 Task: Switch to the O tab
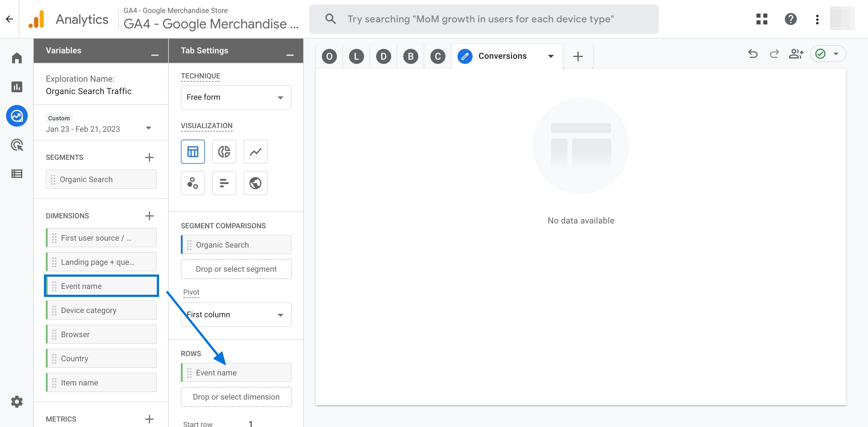329,56
